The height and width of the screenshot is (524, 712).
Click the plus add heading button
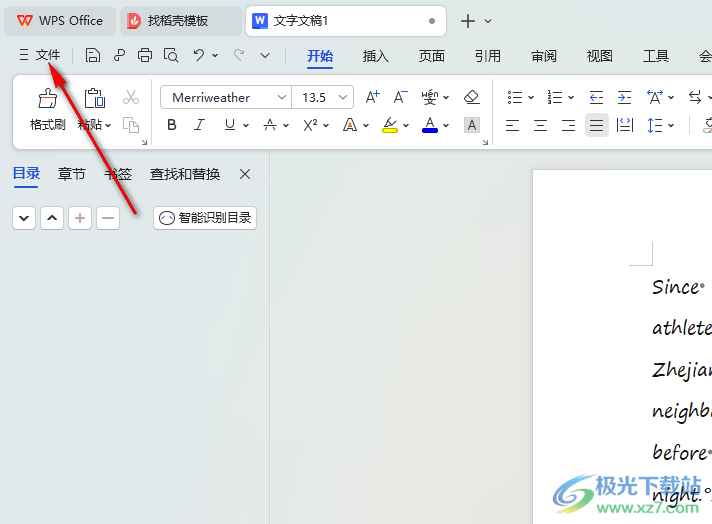point(80,218)
